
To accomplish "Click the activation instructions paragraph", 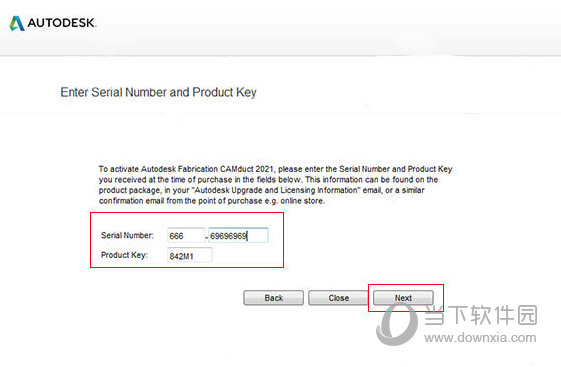I will point(275,185).
